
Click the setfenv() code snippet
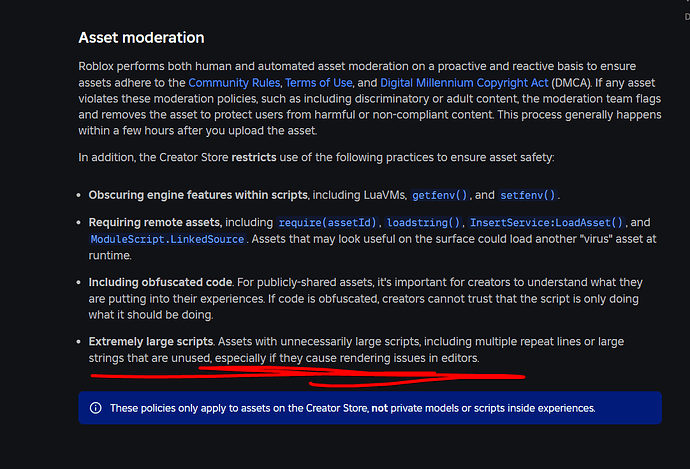(528, 195)
